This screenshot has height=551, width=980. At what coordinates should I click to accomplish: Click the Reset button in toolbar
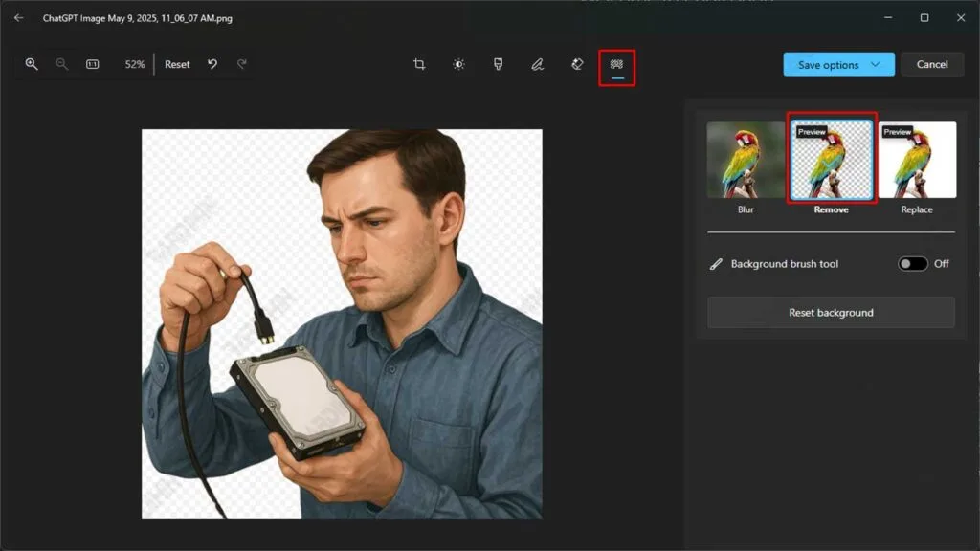coord(177,64)
